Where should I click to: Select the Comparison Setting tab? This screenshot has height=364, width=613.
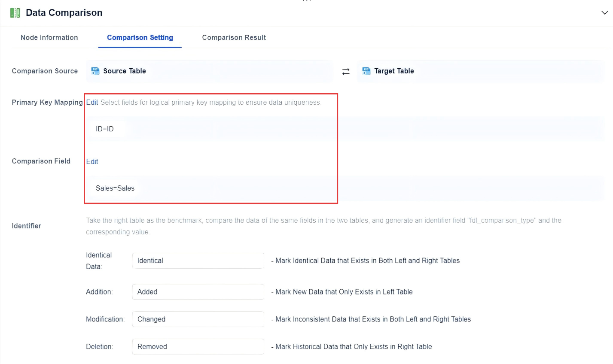140,37
